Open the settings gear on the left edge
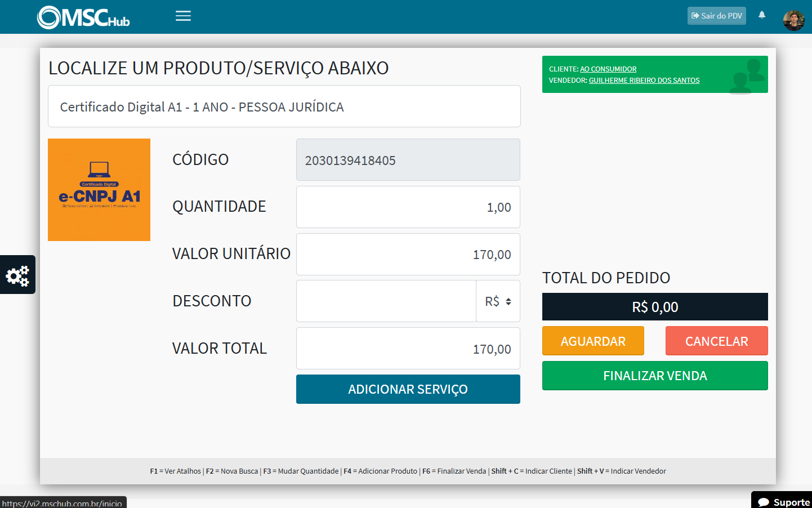 coord(17,274)
